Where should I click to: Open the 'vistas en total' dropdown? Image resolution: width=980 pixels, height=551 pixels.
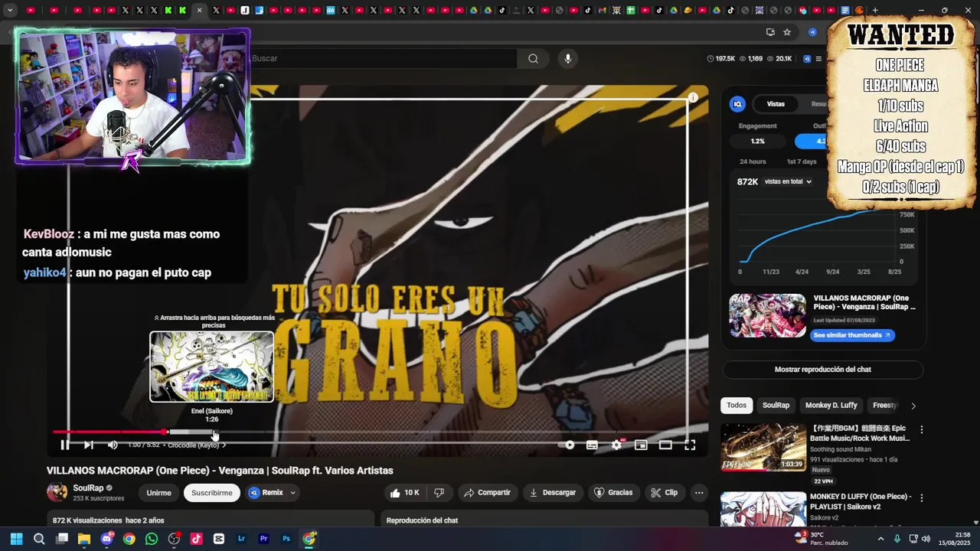[x=788, y=181]
